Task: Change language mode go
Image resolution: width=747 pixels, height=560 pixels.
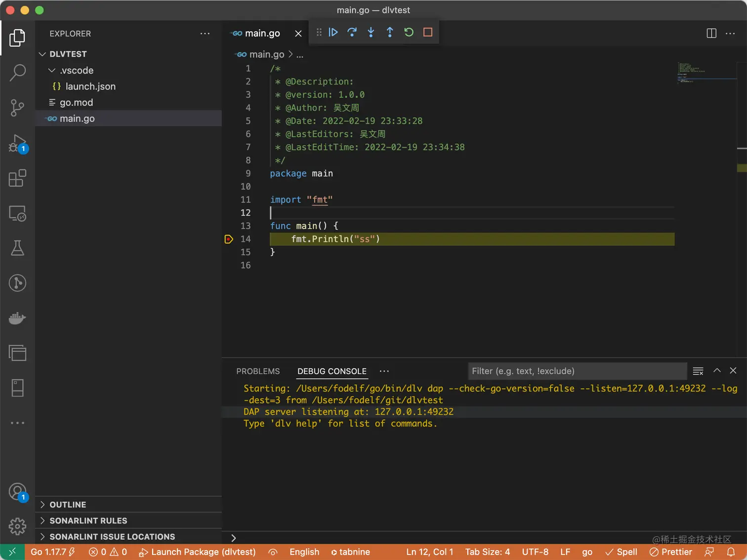Action: (587, 552)
